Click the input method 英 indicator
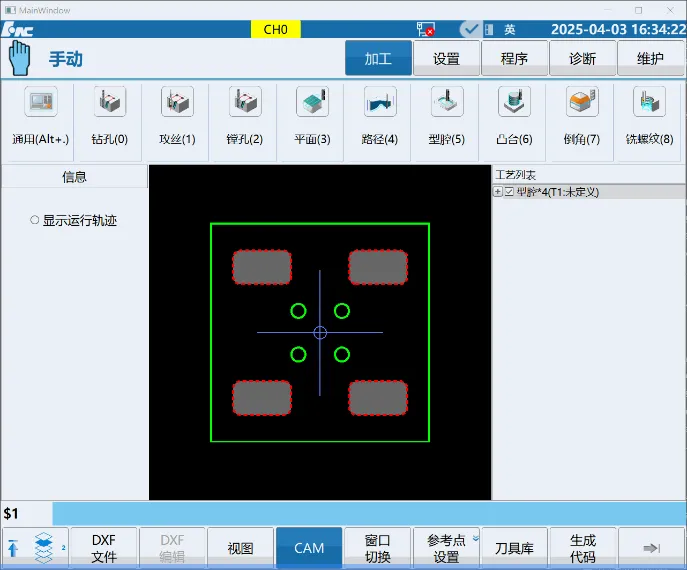The height and width of the screenshot is (570, 688). pos(509,29)
